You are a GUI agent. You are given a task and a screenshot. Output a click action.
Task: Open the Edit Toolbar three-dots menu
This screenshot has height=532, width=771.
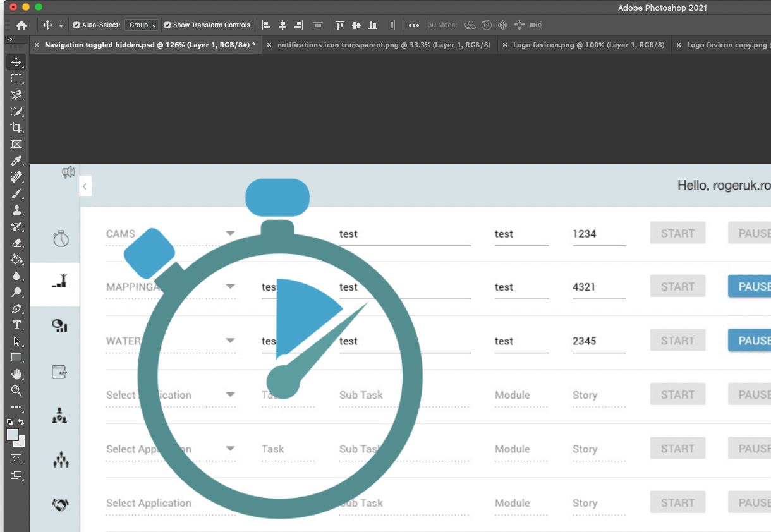[x=16, y=407]
